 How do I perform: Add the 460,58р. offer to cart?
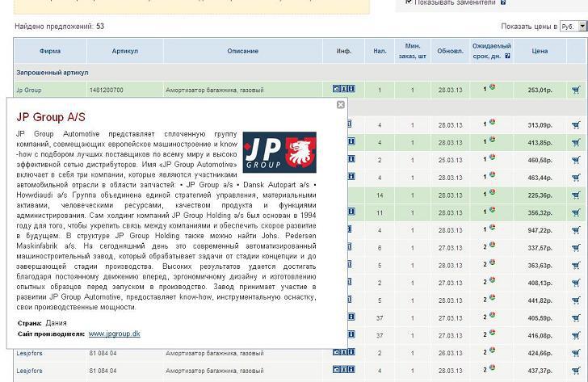(576, 160)
